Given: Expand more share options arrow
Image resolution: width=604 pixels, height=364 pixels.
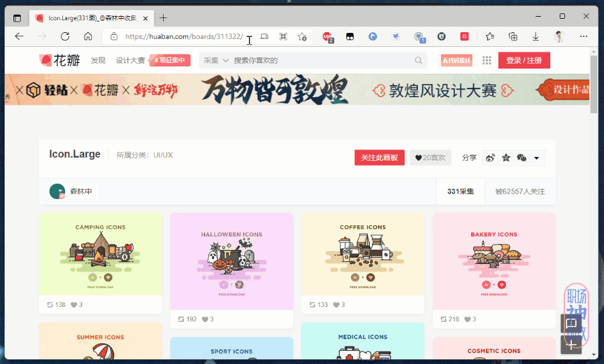Looking at the screenshot, I should (x=537, y=158).
